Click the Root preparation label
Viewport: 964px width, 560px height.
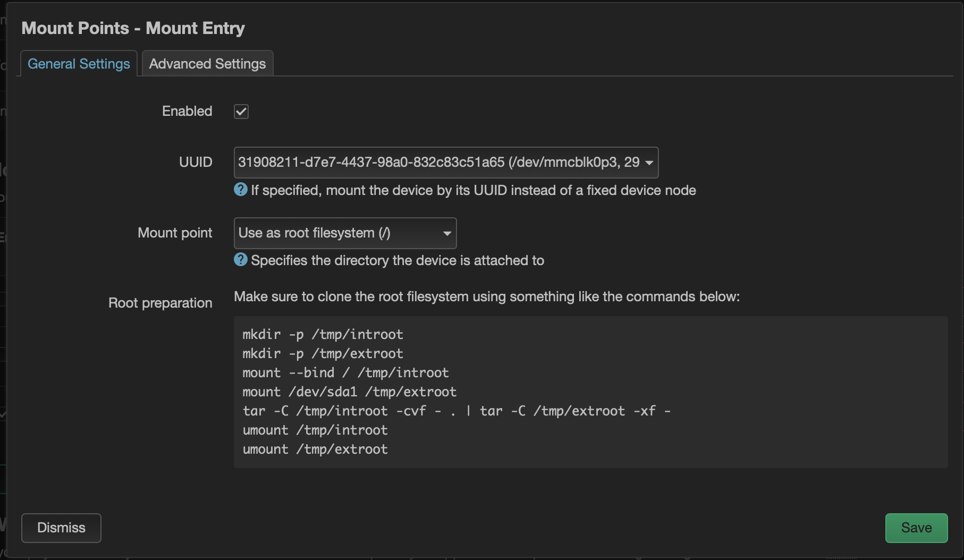pyautogui.click(x=160, y=303)
